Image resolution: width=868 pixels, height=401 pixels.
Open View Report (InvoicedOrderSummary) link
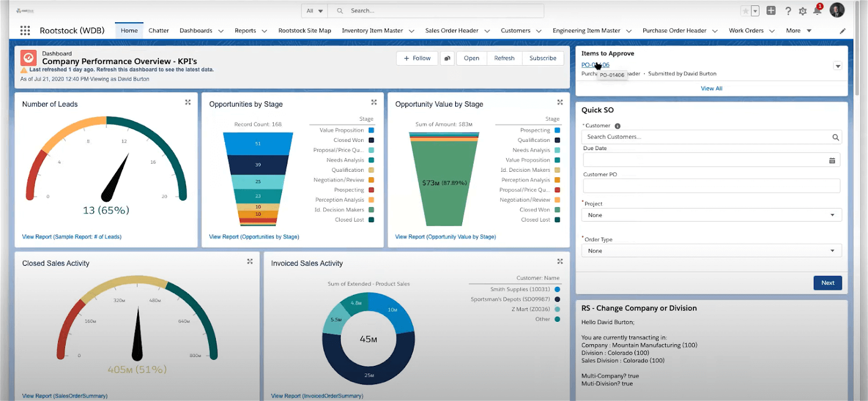[317, 396]
